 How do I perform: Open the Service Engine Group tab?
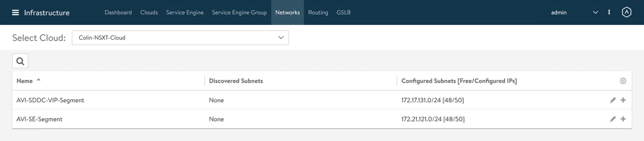[x=239, y=13]
